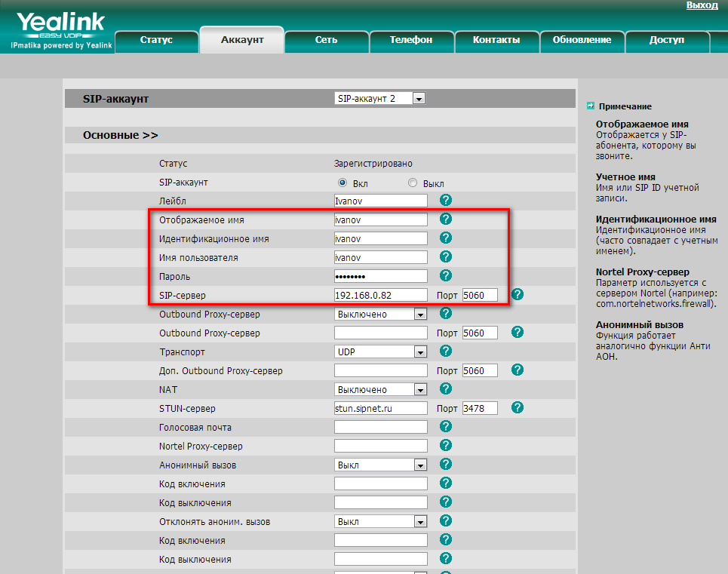This screenshot has height=574, width=728.
Task: Open the Контакты tab
Action: coord(496,40)
